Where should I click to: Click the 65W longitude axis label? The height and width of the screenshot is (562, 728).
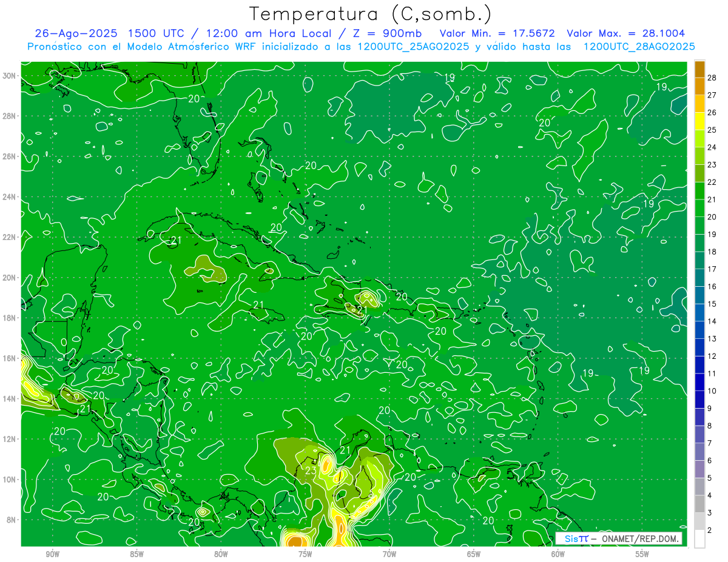click(474, 554)
